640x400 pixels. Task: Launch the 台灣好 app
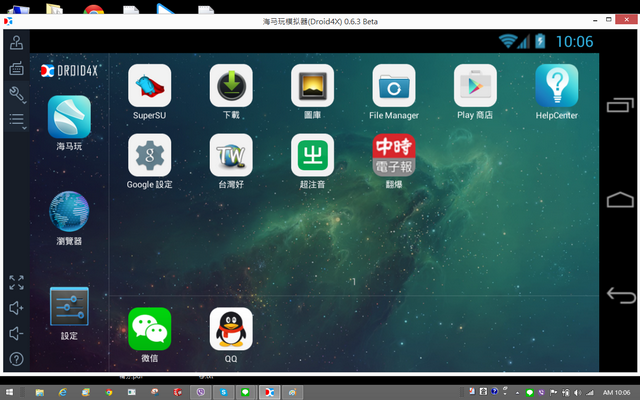(231, 155)
